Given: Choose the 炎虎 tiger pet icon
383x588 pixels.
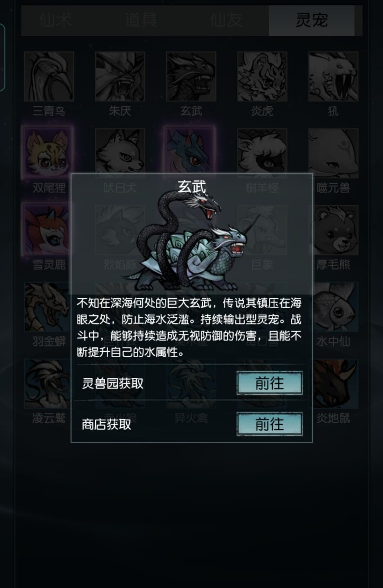Looking at the screenshot, I should 262,77.
